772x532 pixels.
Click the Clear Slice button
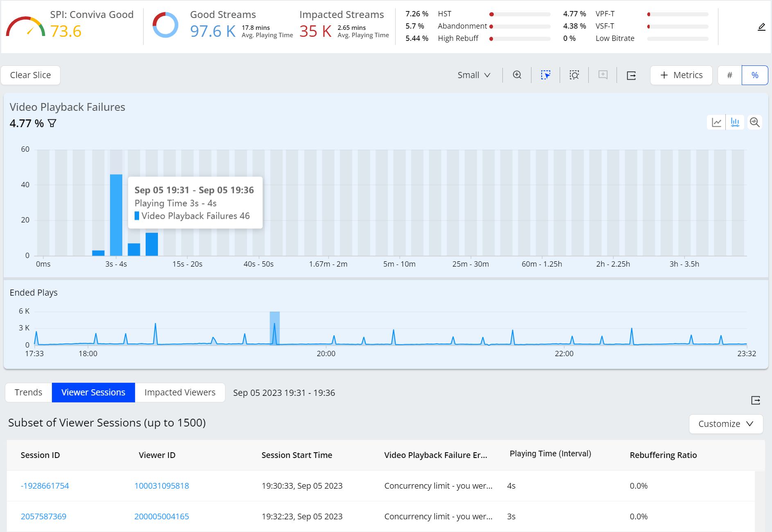[x=31, y=75]
